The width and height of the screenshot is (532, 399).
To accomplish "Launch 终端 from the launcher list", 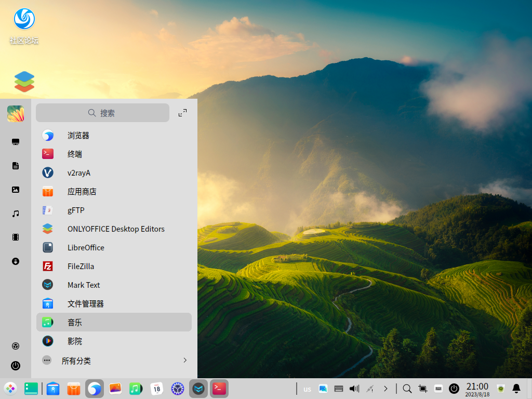I will click(114, 154).
